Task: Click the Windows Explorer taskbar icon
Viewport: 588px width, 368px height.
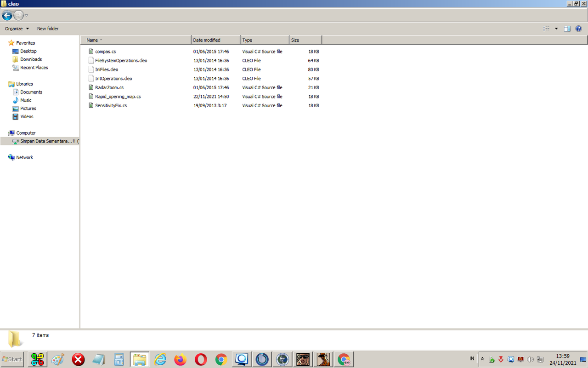Action: tap(140, 359)
